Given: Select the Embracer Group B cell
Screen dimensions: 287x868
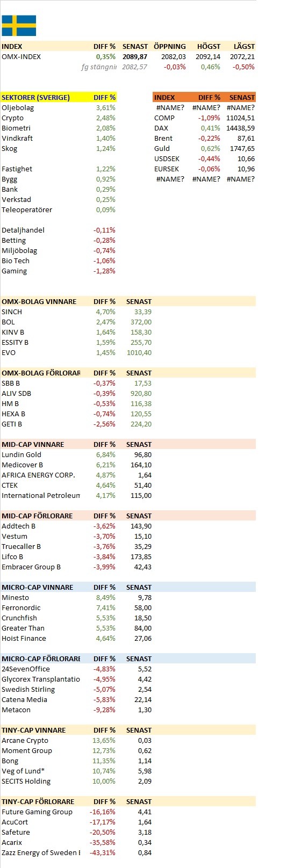Looking at the screenshot, I should [31, 567].
